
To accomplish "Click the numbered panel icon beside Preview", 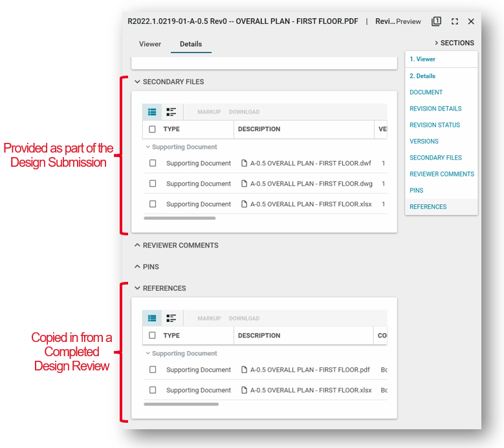I will [437, 21].
